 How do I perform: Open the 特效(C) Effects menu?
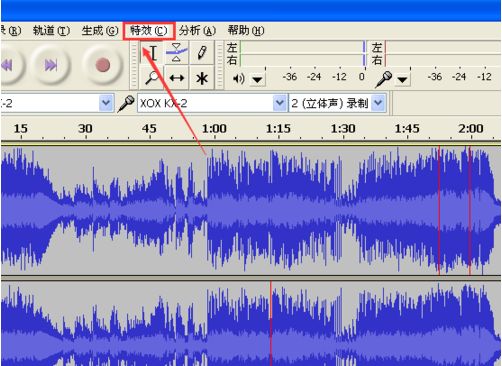(149, 31)
